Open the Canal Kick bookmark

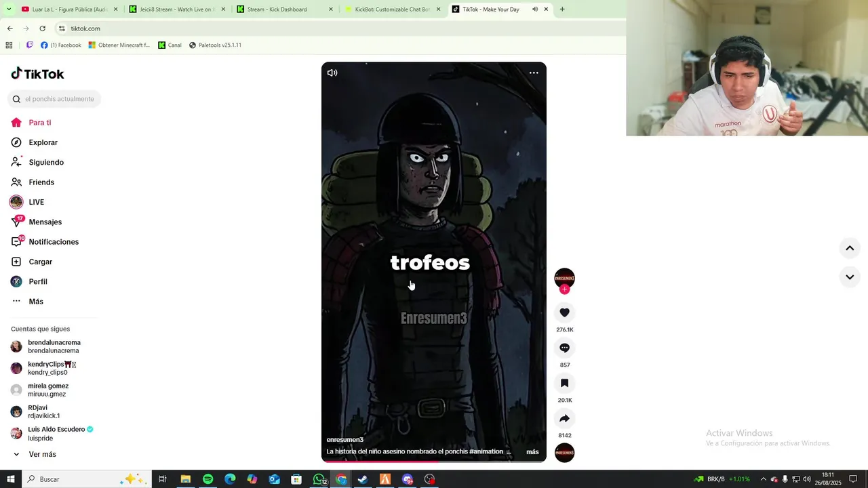pyautogui.click(x=170, y=45)
